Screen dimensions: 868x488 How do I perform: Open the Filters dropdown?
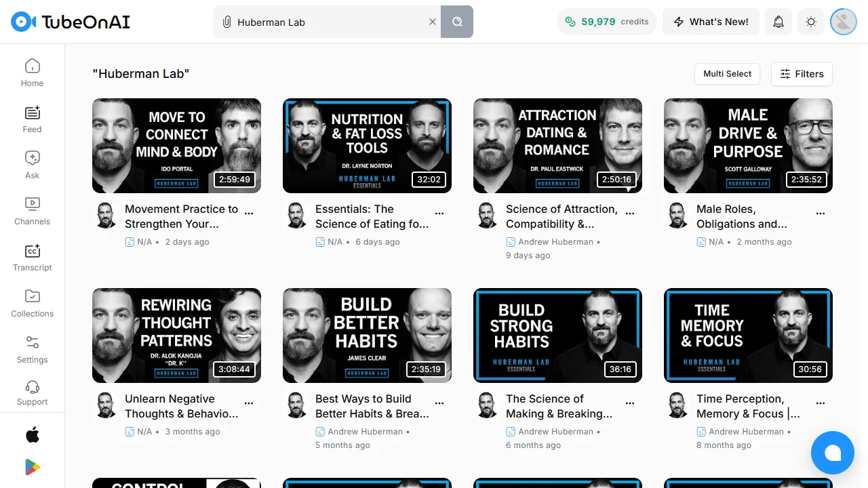pyautogui.click(x=802, y=74)
